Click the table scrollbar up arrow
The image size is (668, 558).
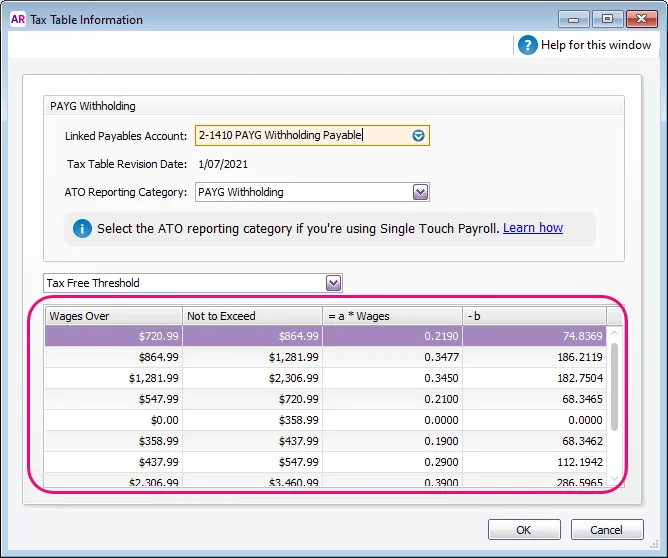[x=614, y=333]
